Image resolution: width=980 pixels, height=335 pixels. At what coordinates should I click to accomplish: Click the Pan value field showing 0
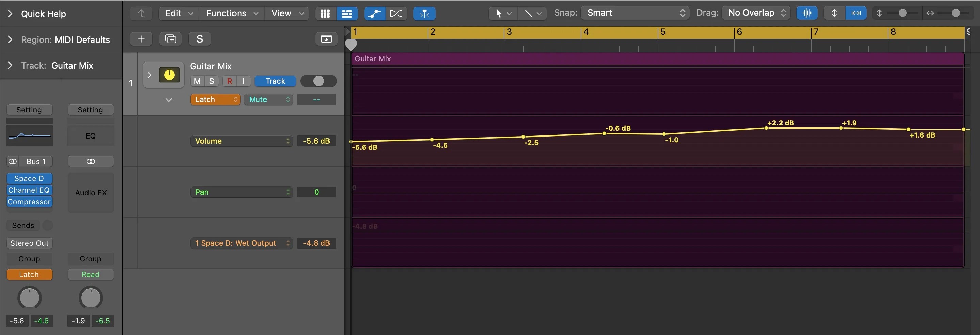click(316, 192)
